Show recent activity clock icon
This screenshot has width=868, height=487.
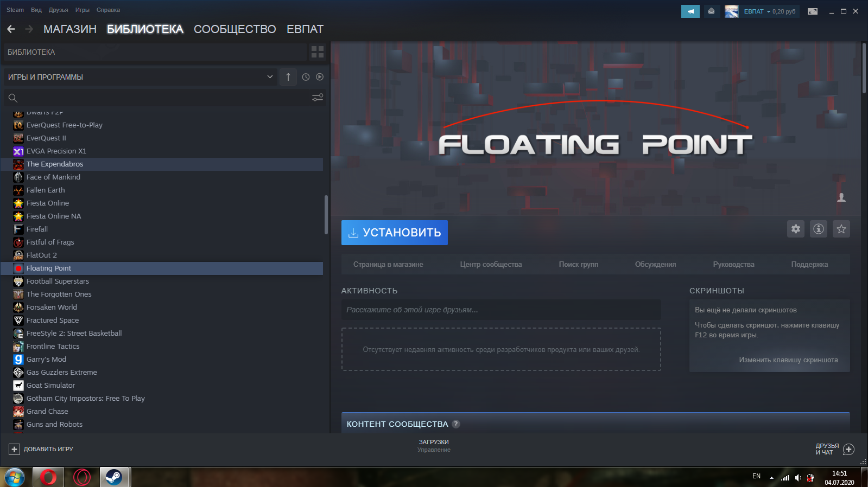pyautogui.click(x=306, y=77)
